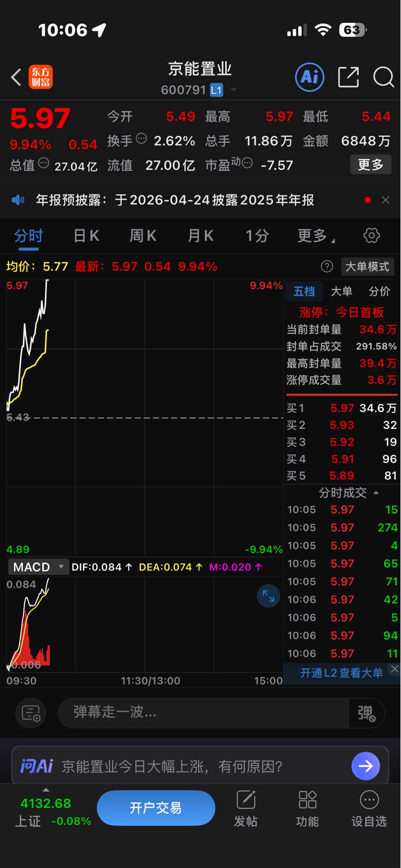Tap the 当前封单量 34.6万 row
Screen dimensions: 401x868
tap(342, 329)
